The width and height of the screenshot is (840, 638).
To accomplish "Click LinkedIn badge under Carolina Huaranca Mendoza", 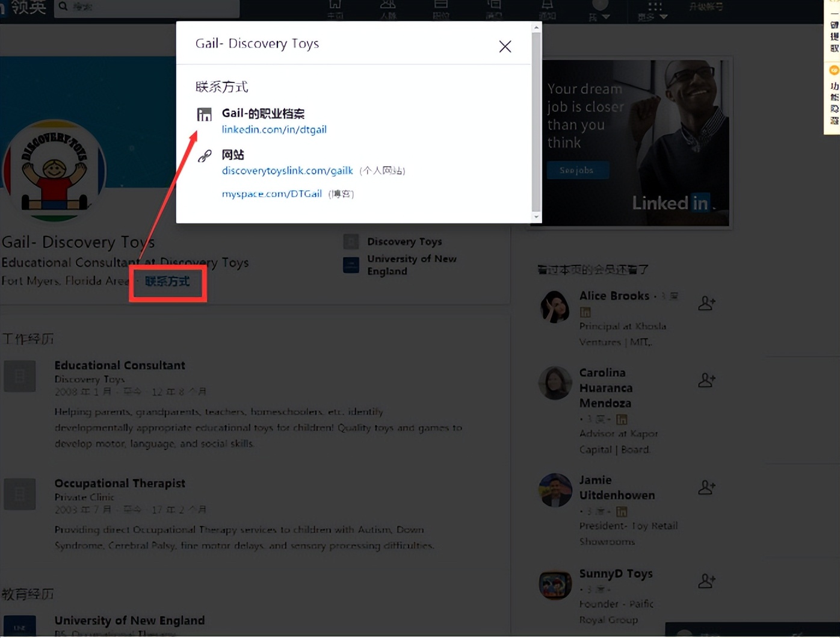I will point(622,419).
